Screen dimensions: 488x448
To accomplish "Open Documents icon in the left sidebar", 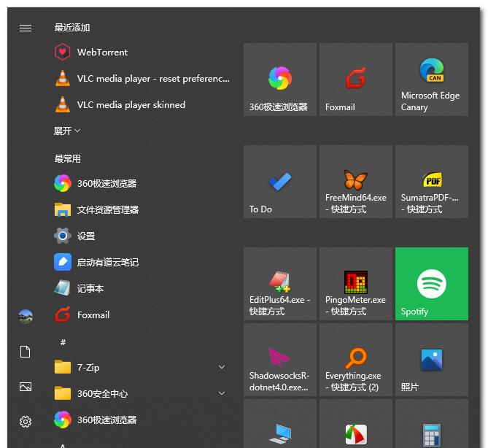I will click(26, 352).
